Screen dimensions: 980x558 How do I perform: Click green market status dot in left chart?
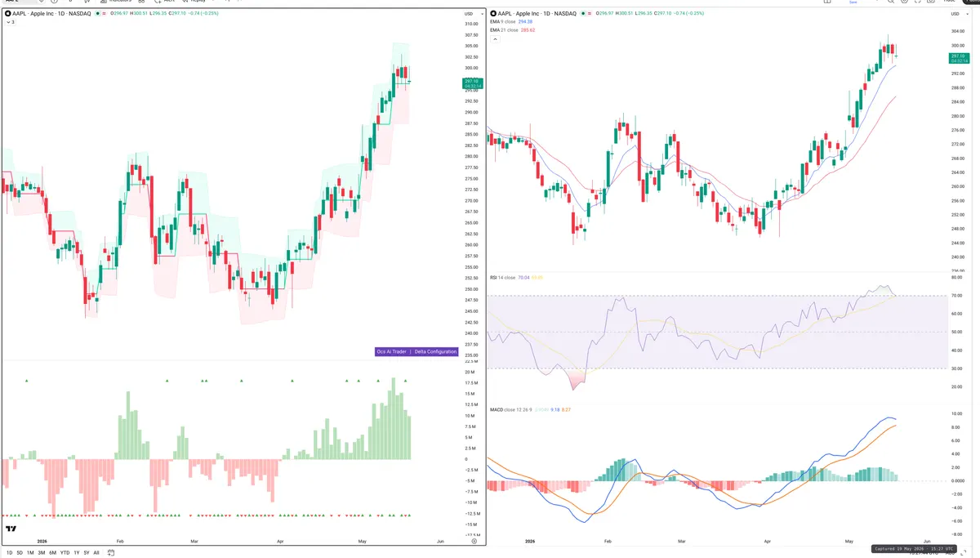click(97, 14)
